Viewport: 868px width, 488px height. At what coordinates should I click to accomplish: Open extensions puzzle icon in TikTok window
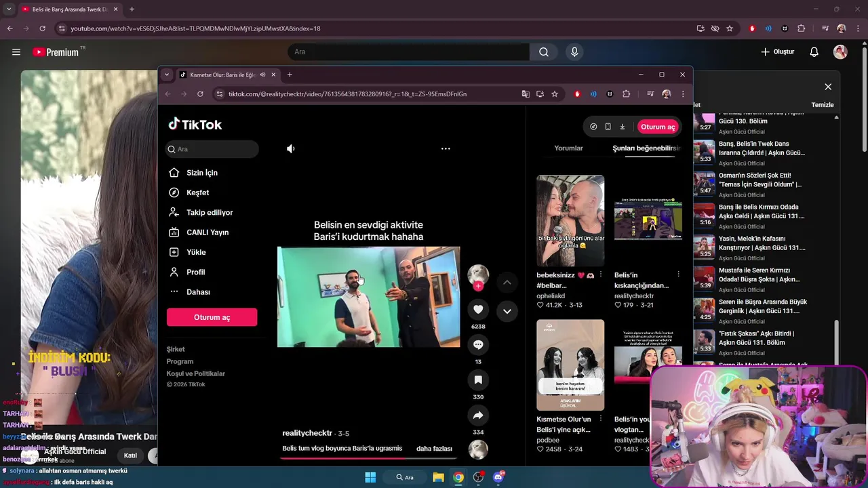pyautogui.click(x=626, y=94)
